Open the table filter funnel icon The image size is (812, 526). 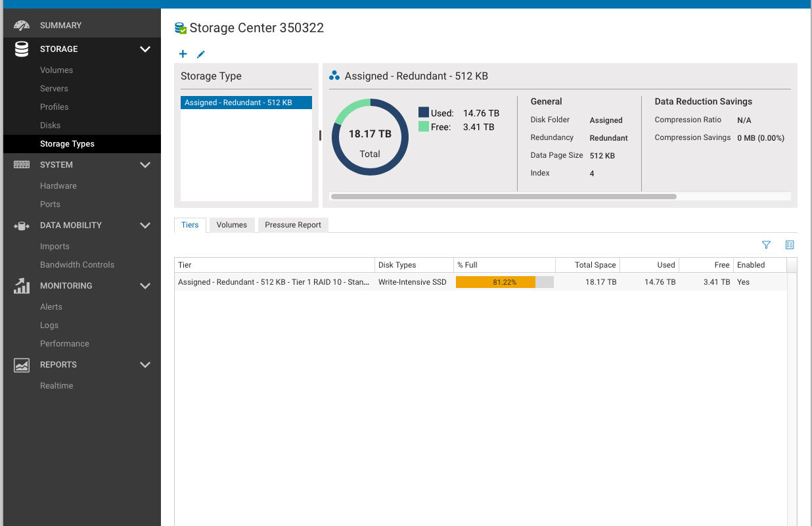tap(766, 245)
